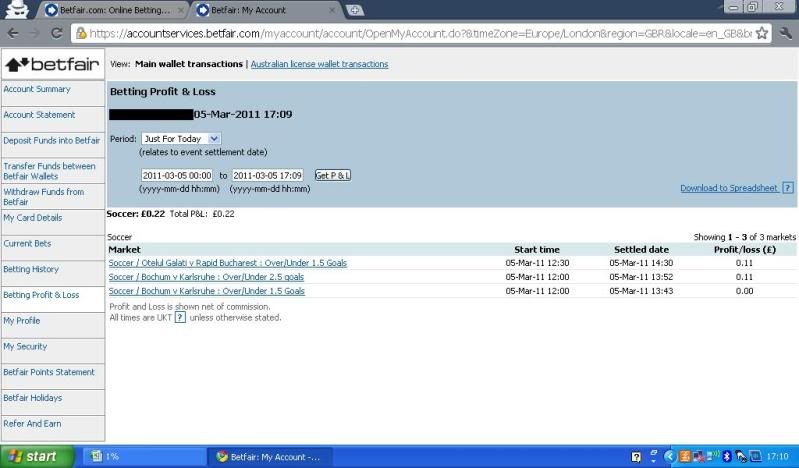Open Otelul Galati v Rapid Bucharest market
The height and width of the screenshot is (468, 799).
tap(228, 263)
